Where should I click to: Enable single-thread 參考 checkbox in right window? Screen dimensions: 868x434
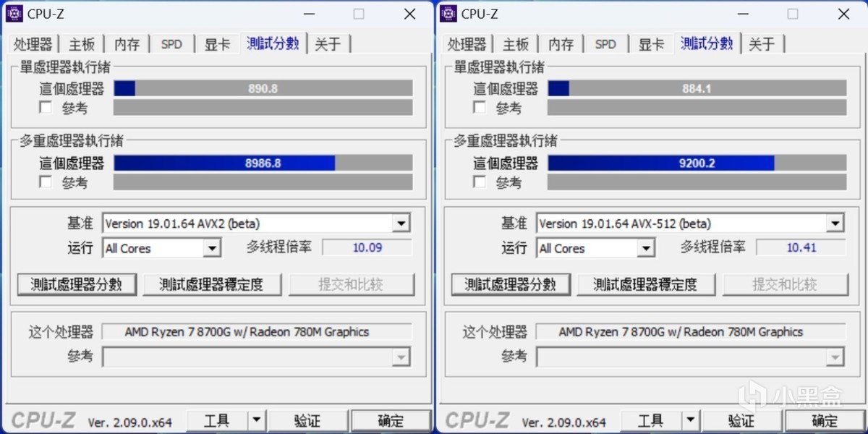pos(480,108)
